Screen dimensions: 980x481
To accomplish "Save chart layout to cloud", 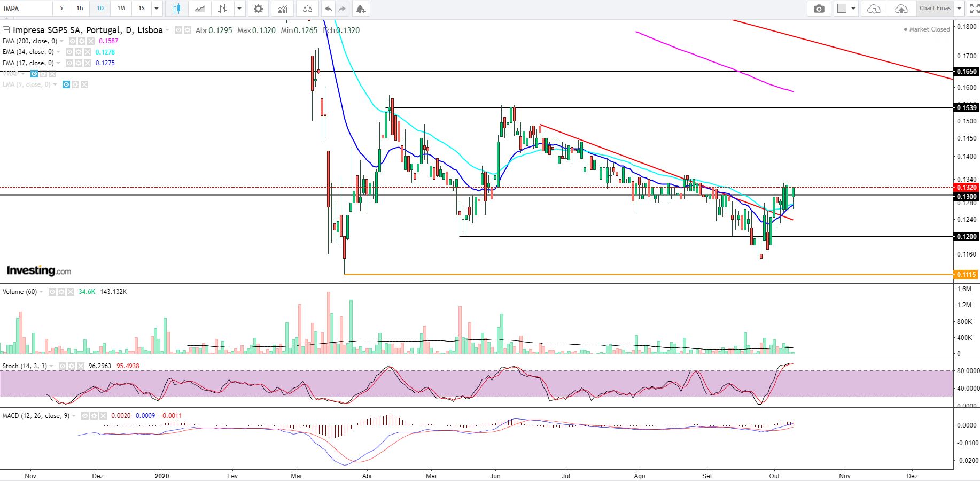I will coord(901,9).
